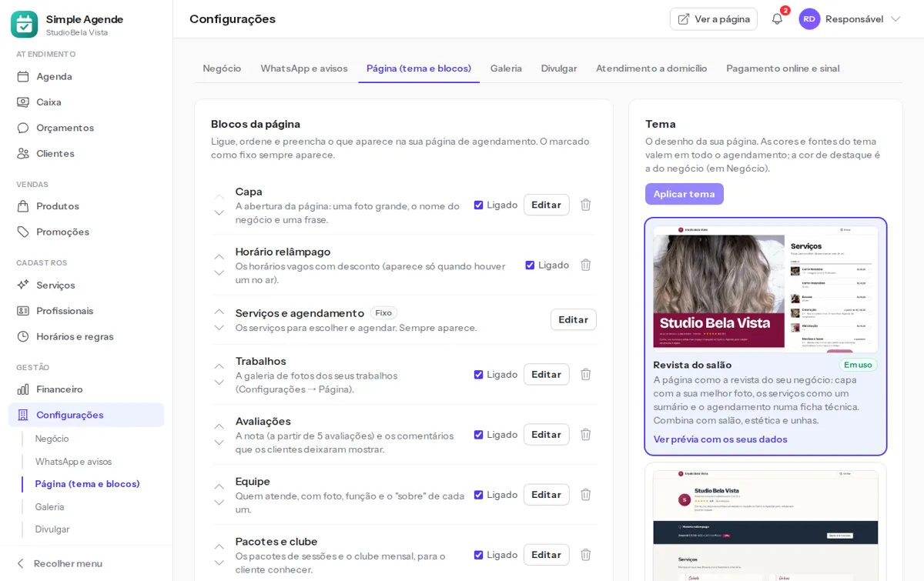Image resolution: width=924 pixels, height=581 pixels.
Task: Toggle the Equipe Ligado checkbox
Action: [x=478, y=494]
